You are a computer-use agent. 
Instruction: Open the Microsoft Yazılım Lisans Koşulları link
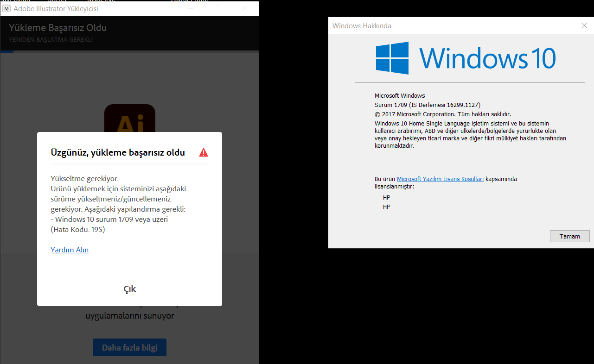440,179
